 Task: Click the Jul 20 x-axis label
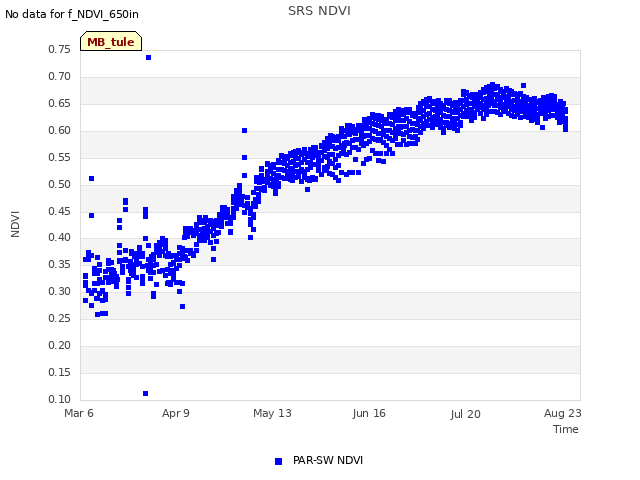click(466, 414)
